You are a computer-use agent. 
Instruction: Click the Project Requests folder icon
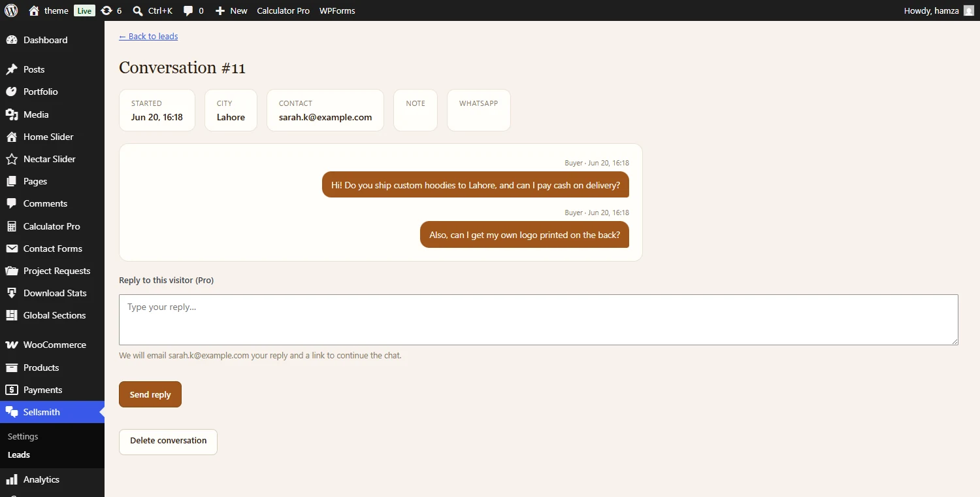(12, 271)
